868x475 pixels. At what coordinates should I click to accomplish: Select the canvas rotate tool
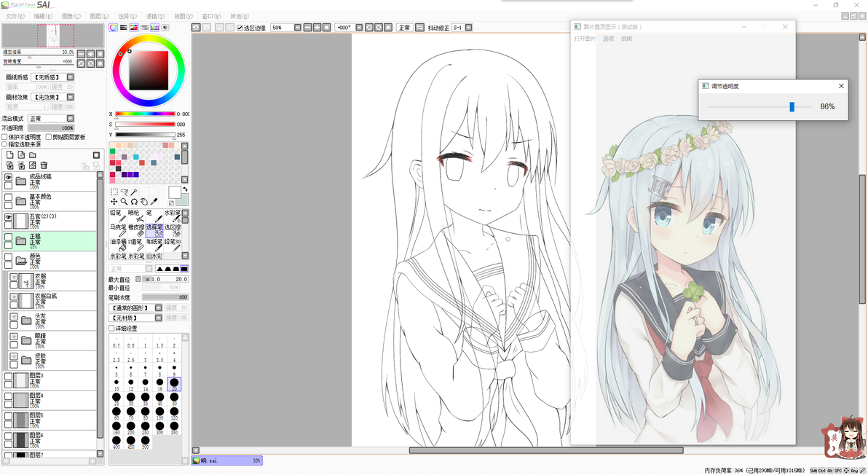click(134, 202)
